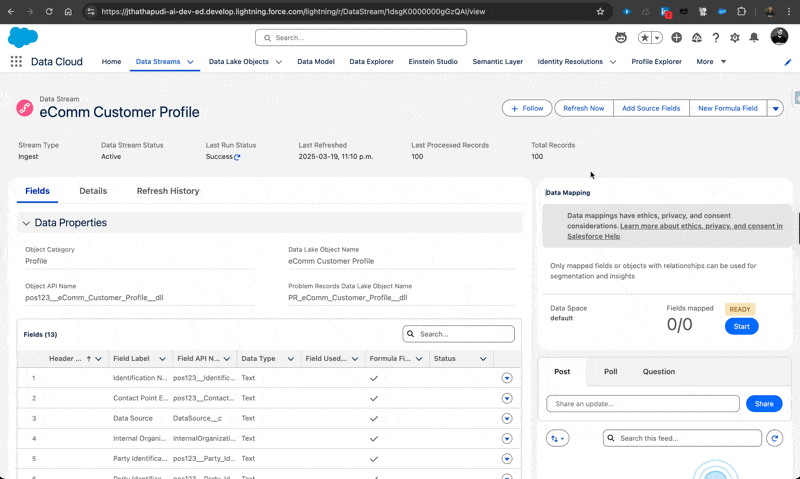Image resolution: width=800 pixels, height=479 pixels.
Task: Select the Question tab in feed
Action: [659, 371]
